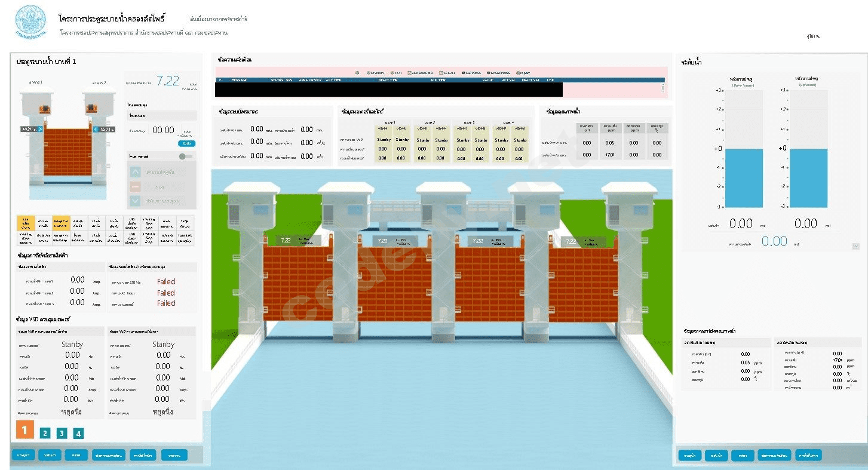Click the alarm list vertical scrollbar
Screen dimensions: 868x470
662,89
